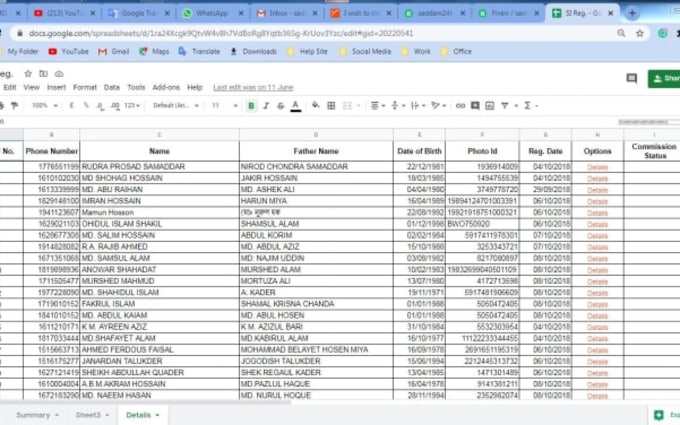Click Details link for MD. ABU RAIHAN row
Screen dimensions: 680x425
click(597, 190)
